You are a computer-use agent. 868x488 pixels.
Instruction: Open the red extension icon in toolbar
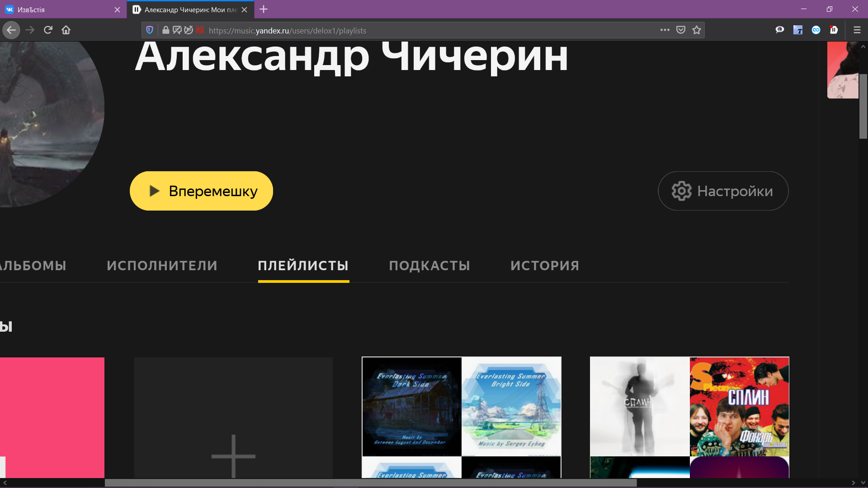click(834, 30)
